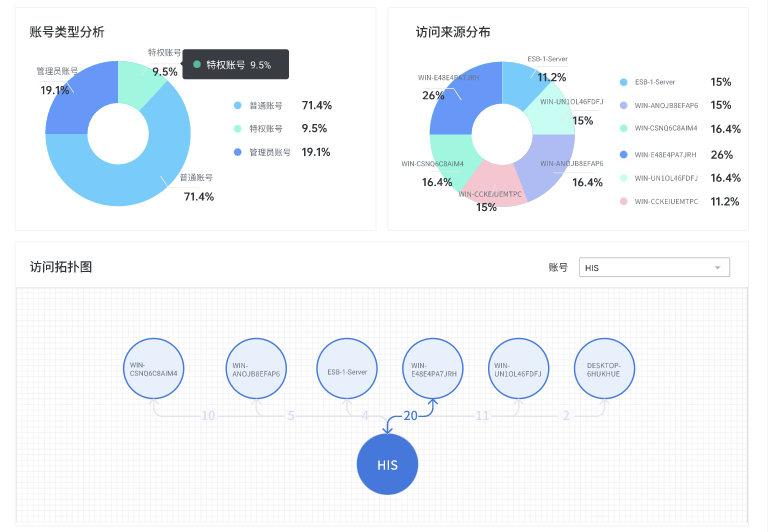The width and height of the screenshot is (768, 532).
Task: Click the WIN-UN1OL46FDFJ topology node
Action: click(x=518, y=368)
